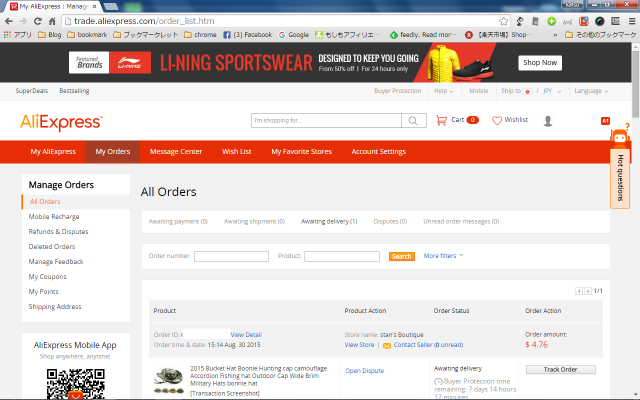Open その他のブックマーク folder
The height and width of the screenshot is (400, 640).
[600, 35]
